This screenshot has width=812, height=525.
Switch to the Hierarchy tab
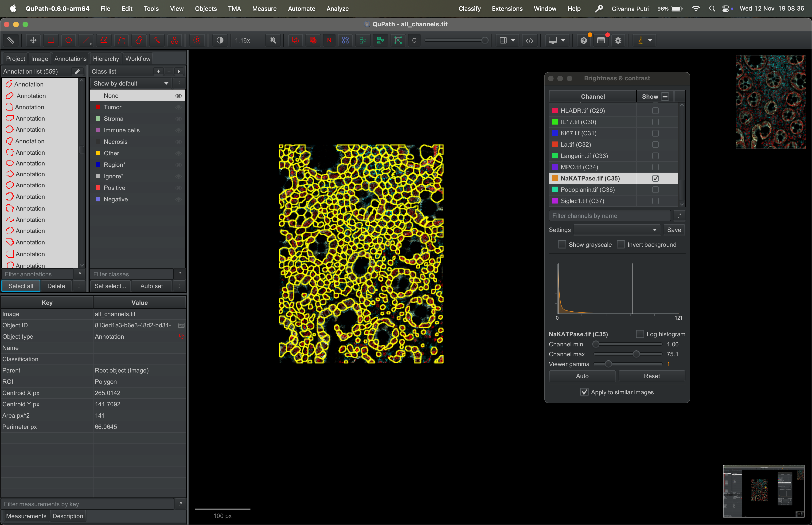point(106,59)
